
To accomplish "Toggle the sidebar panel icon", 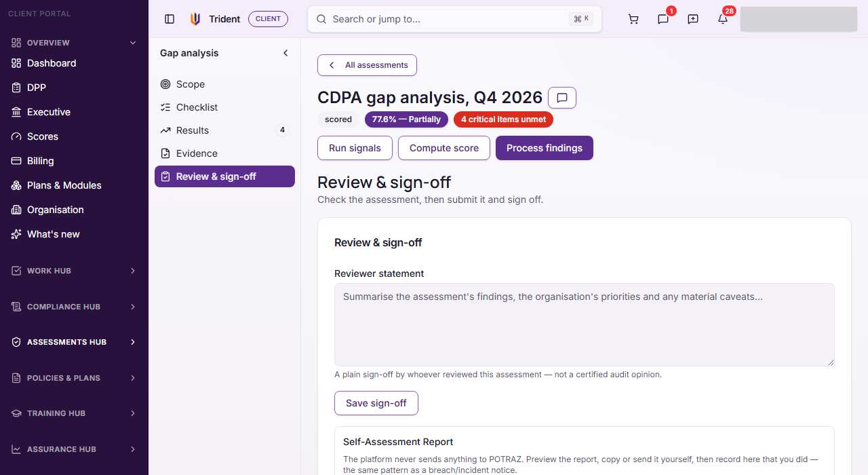I will pyautogui.click(x=170, y=19).
